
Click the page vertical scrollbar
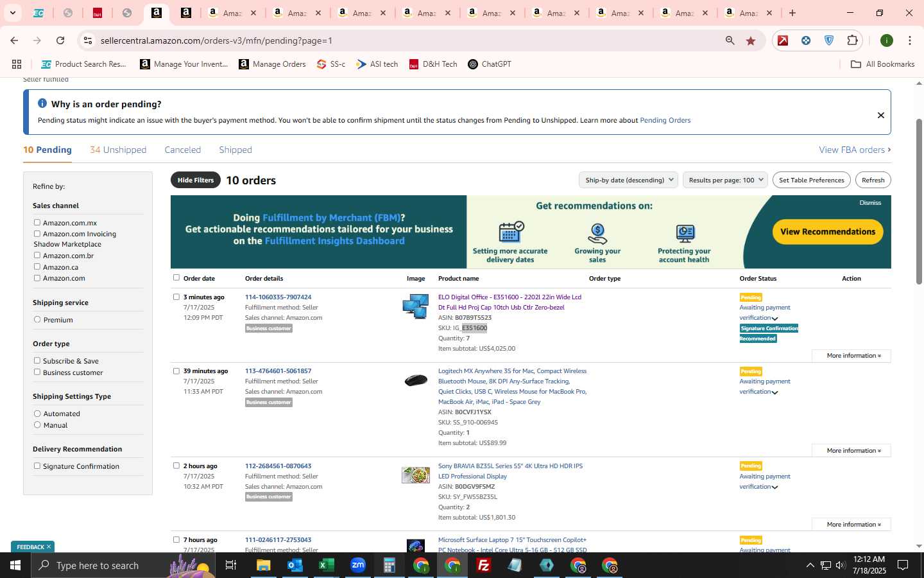(919, 201)
